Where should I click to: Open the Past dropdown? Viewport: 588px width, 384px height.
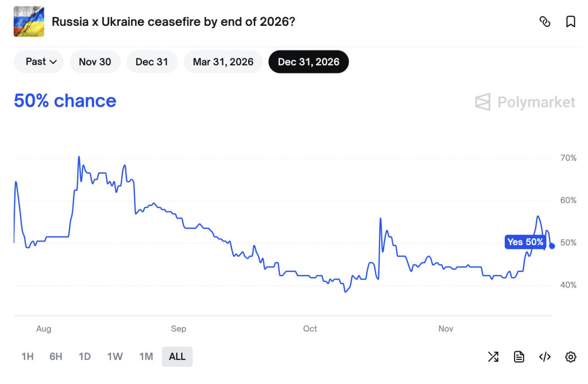coord(38,61)
